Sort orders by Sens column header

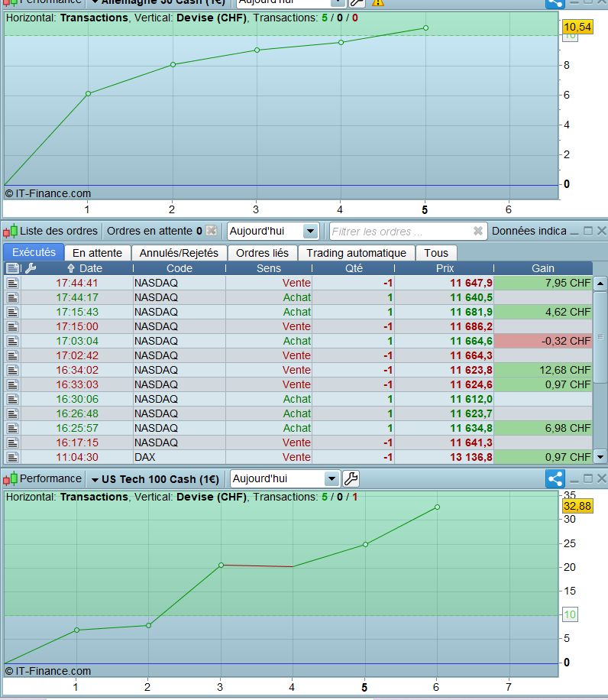click(269, 268)
